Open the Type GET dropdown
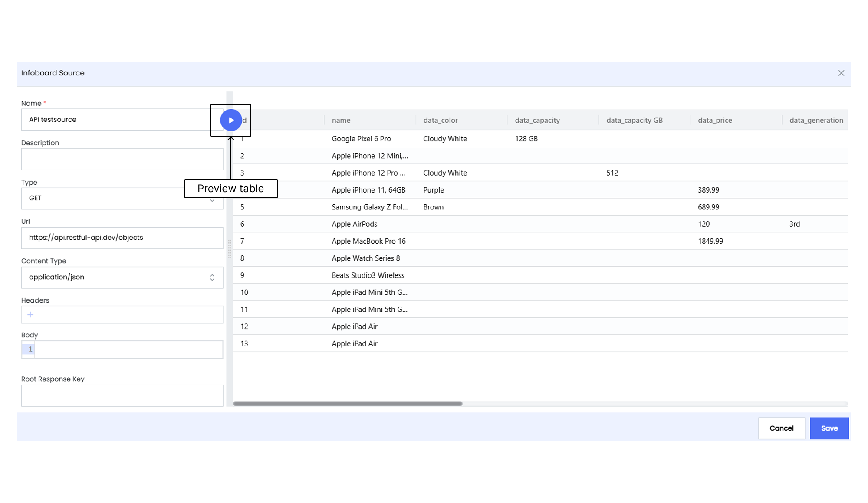The width and height of the screenshot is (868, 503). (x=122, y=199)
